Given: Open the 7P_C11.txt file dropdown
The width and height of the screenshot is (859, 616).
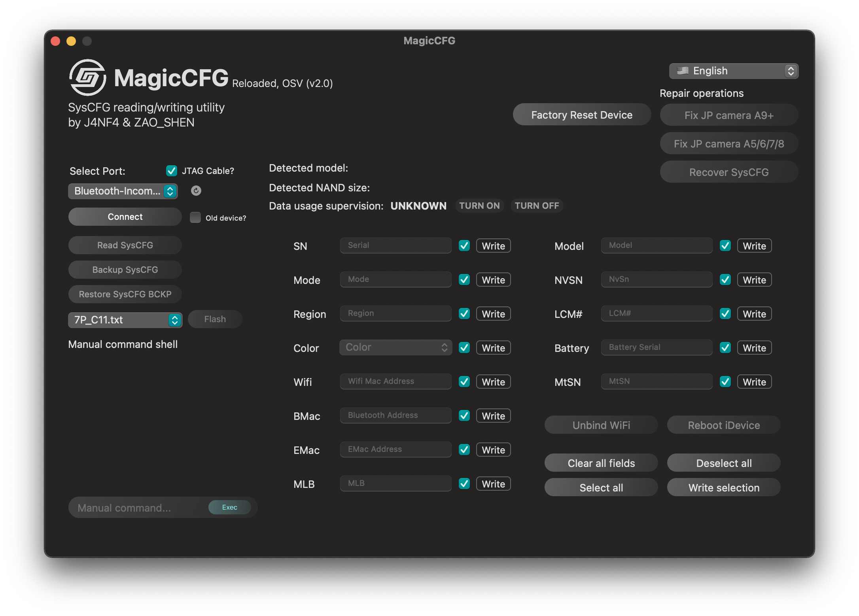Looking at the screenshot, I should tap(125, 320).
